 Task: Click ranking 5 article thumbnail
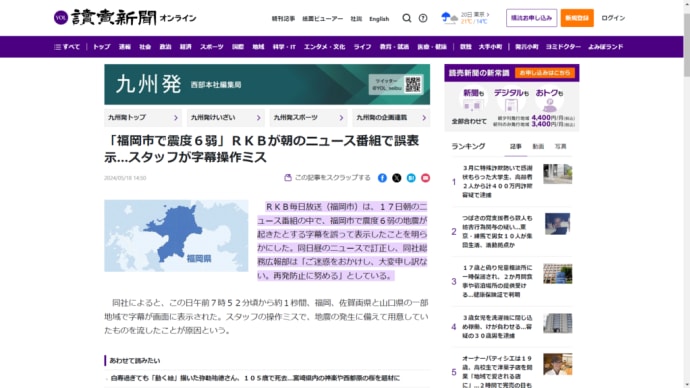(558, 364)
